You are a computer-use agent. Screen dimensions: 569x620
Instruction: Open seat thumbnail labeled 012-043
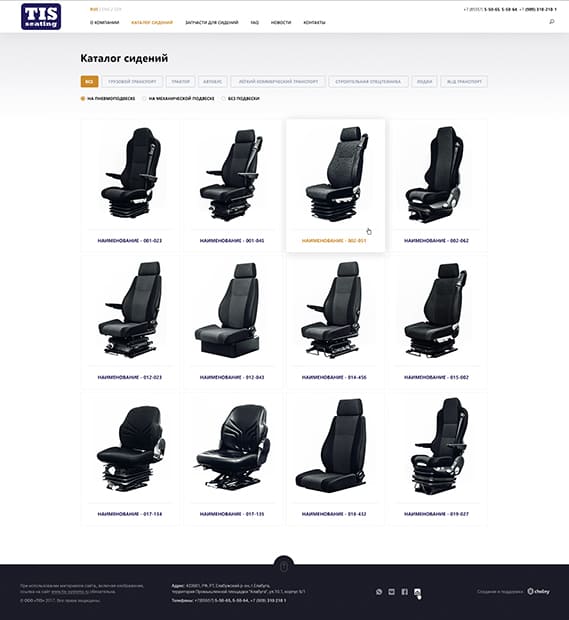click(232, 310)
